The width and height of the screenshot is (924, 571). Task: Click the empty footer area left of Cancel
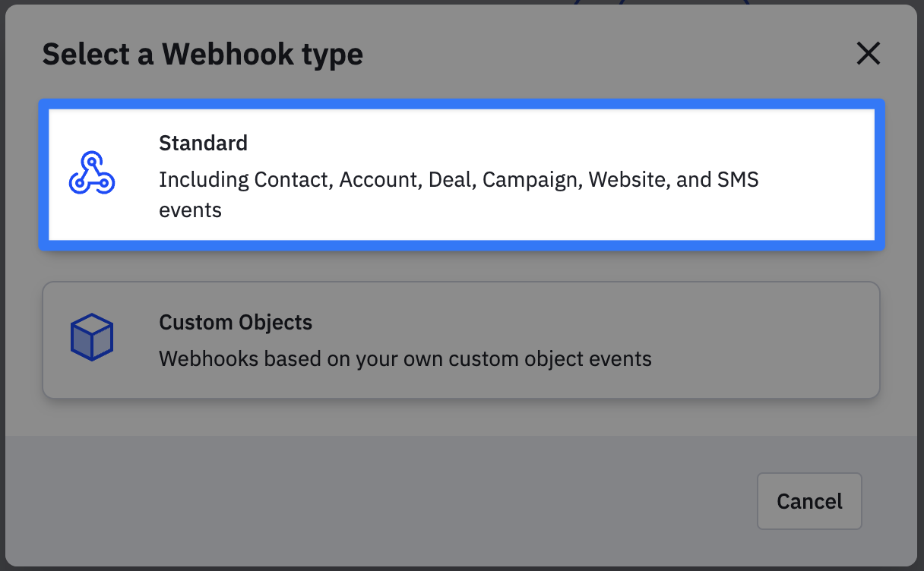[x=380, y=501]
